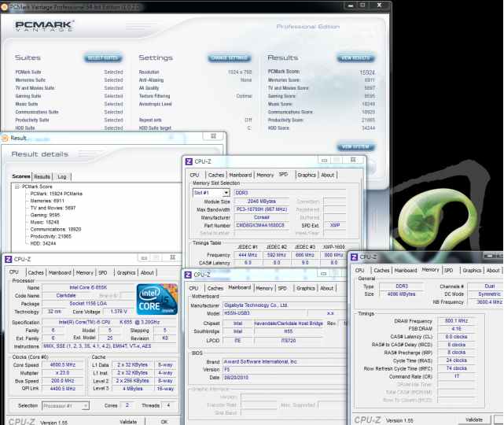Click the XMP value in SPD Ext. field
The width and height of the screenshot is (504, 425).
click(x=335, y=225)
